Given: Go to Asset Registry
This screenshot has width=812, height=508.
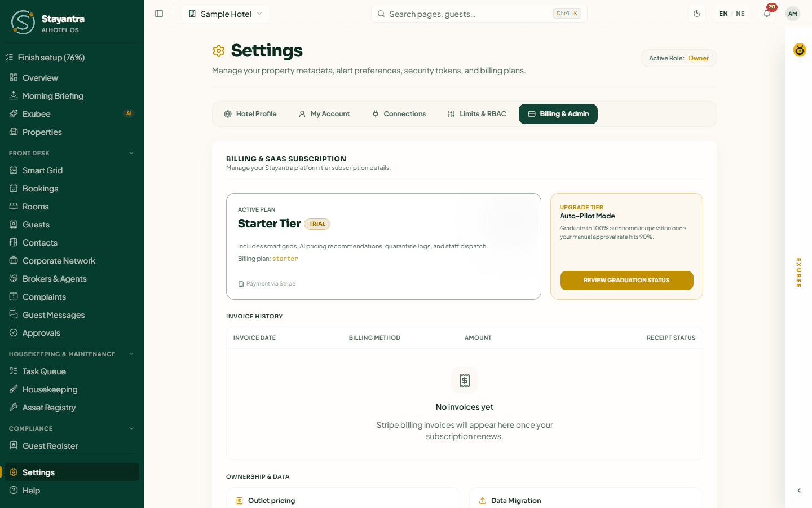Looking at the screenshot, I should [72, 408].
